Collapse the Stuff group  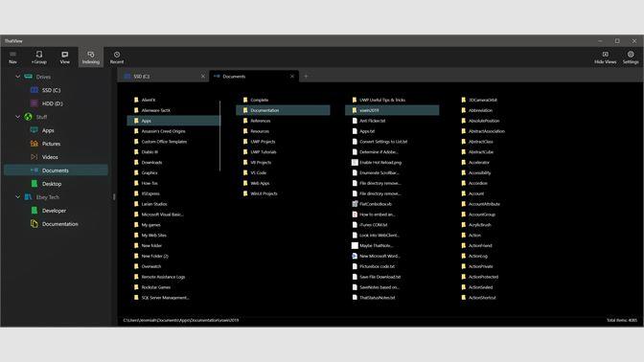(17, 117)
